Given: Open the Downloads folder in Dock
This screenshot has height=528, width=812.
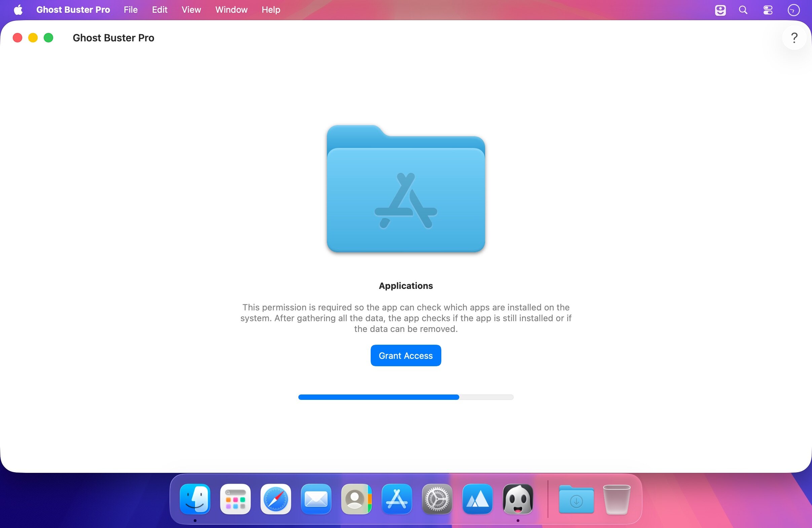Looking at the screenshot, I should (x=576, y=499).
